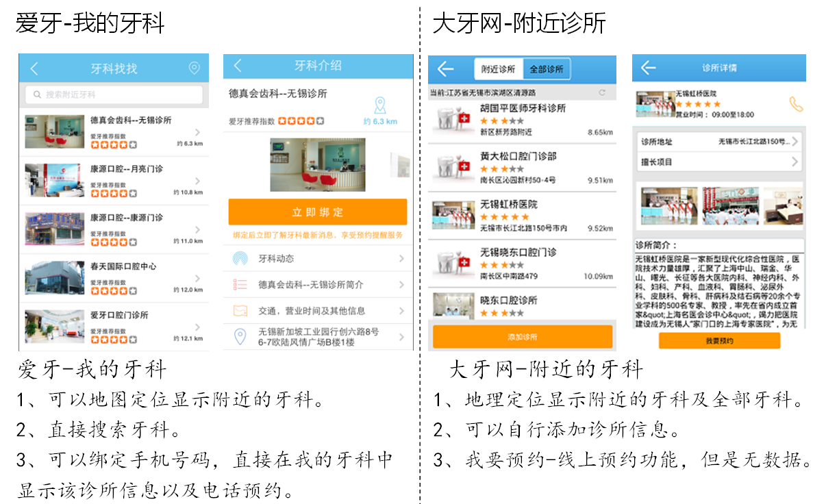Viewport: 826px width, 504px height.
Task: Click the 晓东口腔诊所 name
Action: point(509,300)
